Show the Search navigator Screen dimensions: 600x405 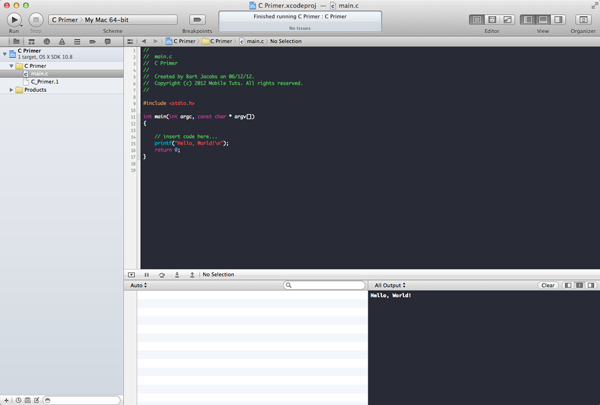pyautogui.click(x=47, y=41)
